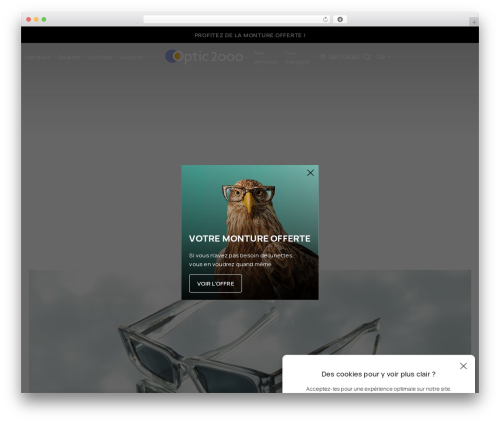Expand the FR language dropdown
Viewport: 500px width, 423px height.
click(384, 57)
